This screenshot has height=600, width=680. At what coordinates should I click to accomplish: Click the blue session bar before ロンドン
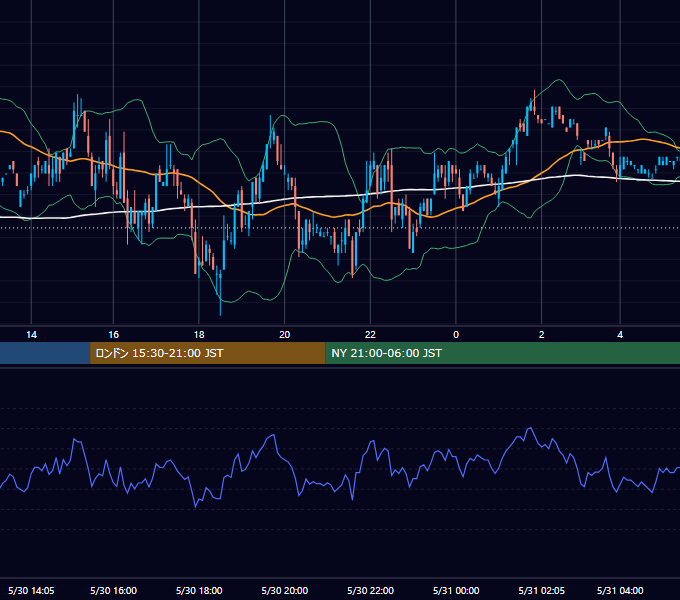point(45,353)
